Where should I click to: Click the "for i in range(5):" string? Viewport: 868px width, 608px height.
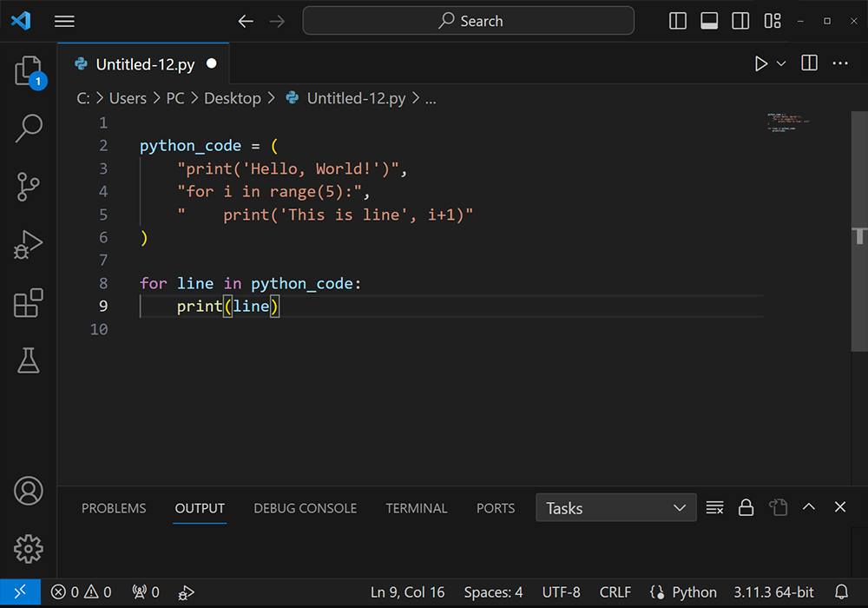click(x=270, y=192)
